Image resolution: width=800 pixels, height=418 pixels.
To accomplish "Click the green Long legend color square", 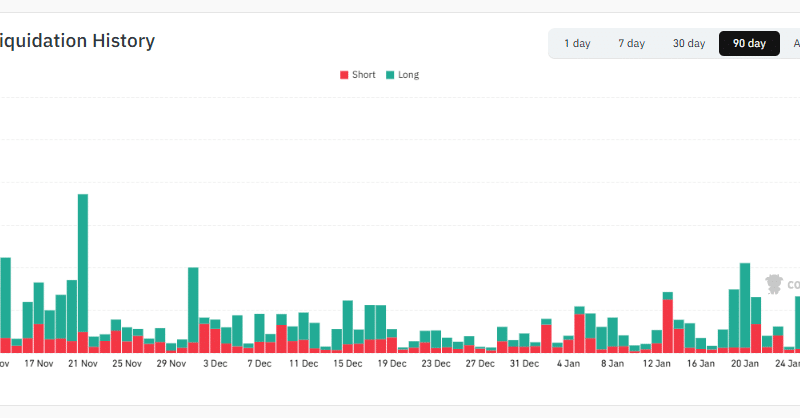I will [x=390, y=75].
